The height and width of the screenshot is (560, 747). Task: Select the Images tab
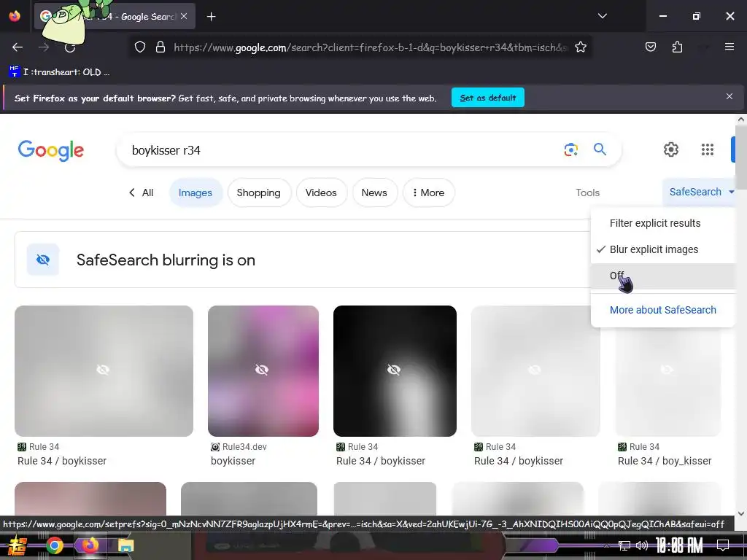[x=196, y=192]
